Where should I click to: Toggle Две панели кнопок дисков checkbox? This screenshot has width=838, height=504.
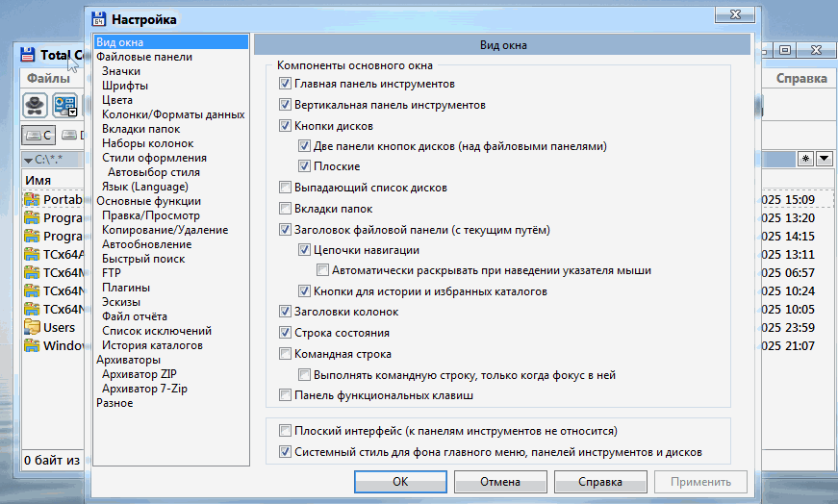click(304, 146)
